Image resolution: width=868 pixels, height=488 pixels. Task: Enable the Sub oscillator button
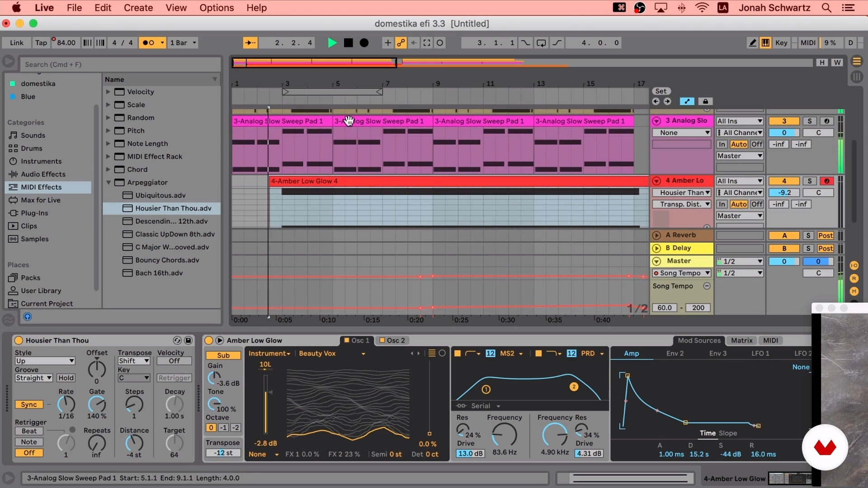click(x=223, y=356)
